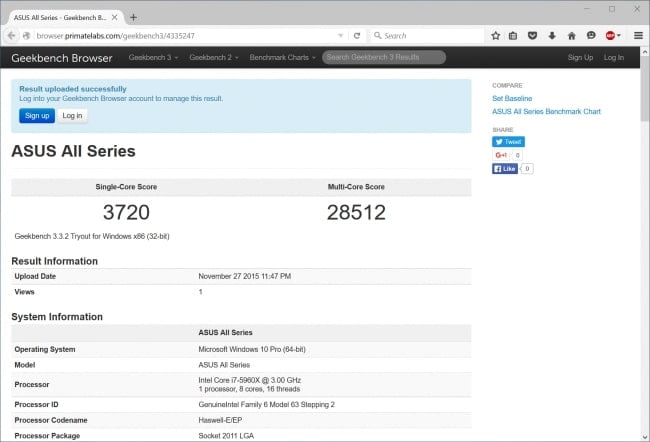Expand the Geekbench 2 dropdown menu
Viewport: 650px width, 442px height.
coord(214,58)
